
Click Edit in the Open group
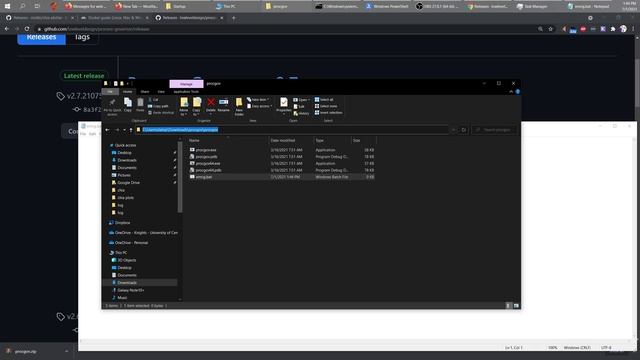point(299,107)
